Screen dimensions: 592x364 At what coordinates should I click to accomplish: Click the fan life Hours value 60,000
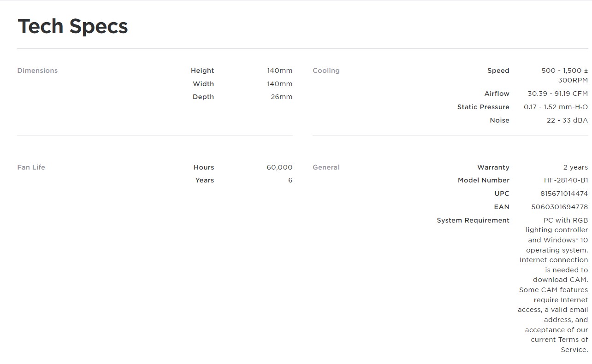279,167
